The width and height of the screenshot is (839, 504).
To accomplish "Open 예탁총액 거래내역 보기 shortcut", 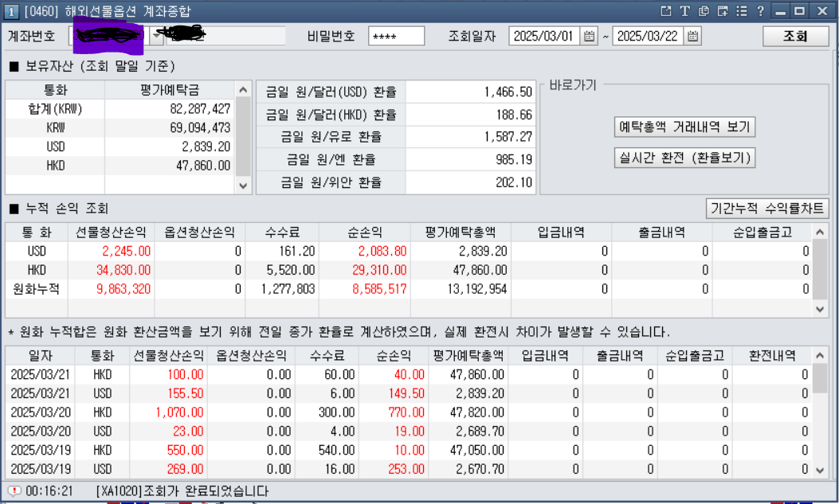I will point(684,127).
